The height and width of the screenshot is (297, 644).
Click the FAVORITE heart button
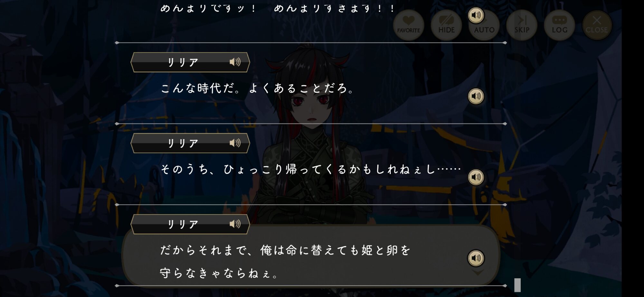pos(408,25)
